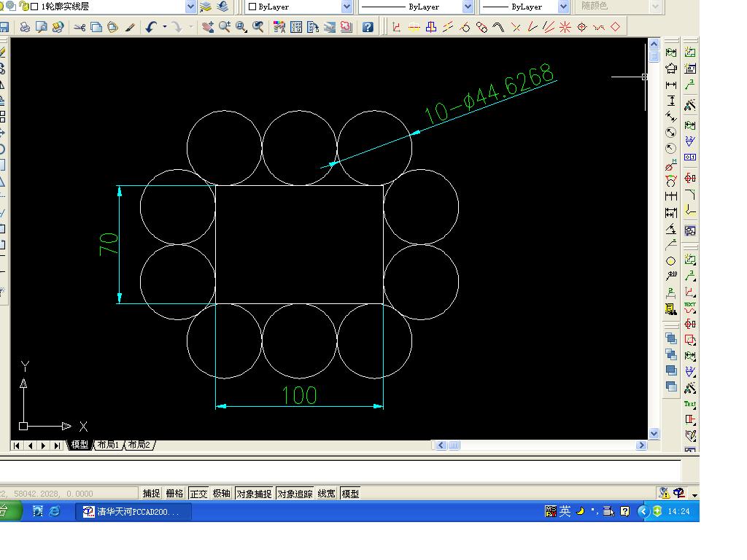Click the Copy icon in the toolbar
The width and height of the screenshot is (747, 560).
tap(96, 27)
